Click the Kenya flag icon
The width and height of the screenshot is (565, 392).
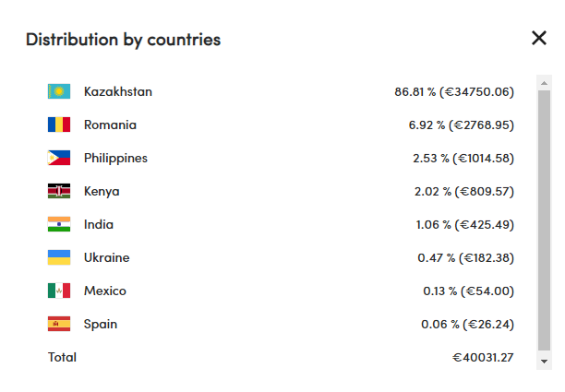coord(59,191)
